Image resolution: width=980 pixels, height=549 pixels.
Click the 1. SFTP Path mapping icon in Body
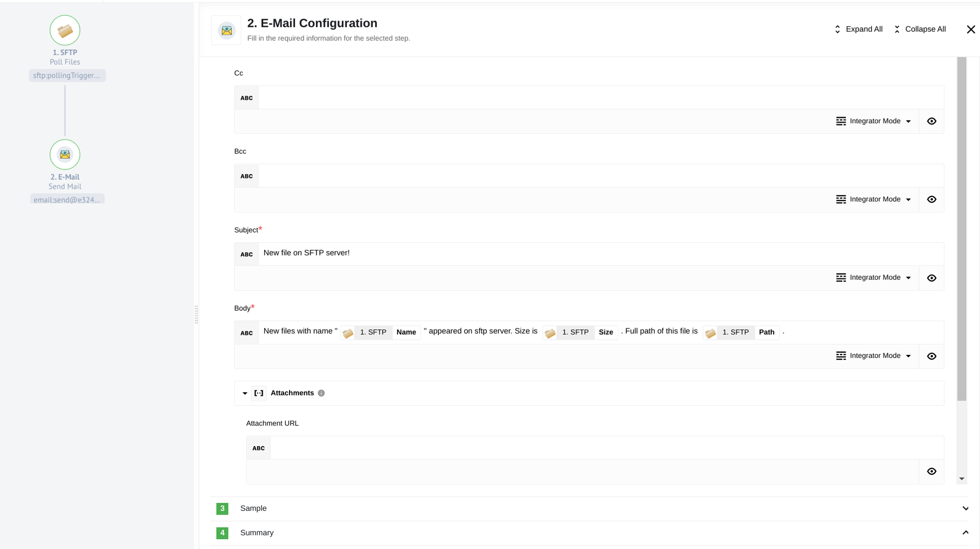710,331
